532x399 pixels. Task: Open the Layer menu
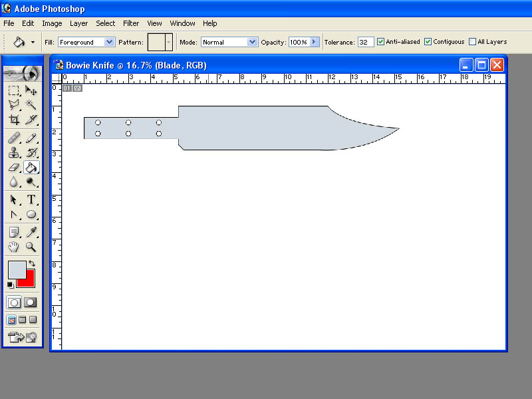click(x=78, y=23)
